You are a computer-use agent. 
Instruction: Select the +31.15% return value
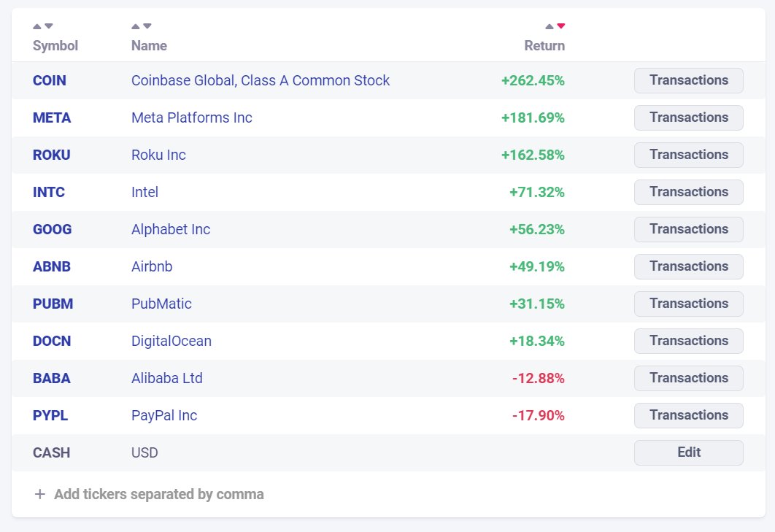[x=537, y=304]
